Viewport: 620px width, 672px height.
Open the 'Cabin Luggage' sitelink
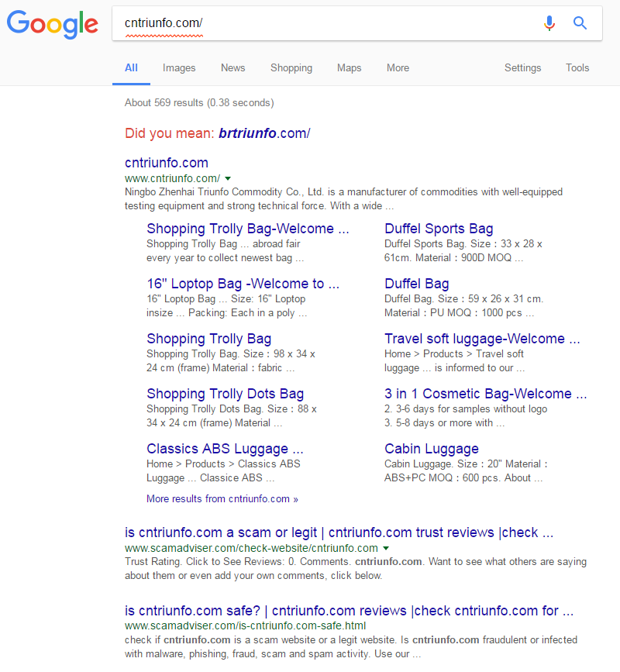[x=432, y=449]
